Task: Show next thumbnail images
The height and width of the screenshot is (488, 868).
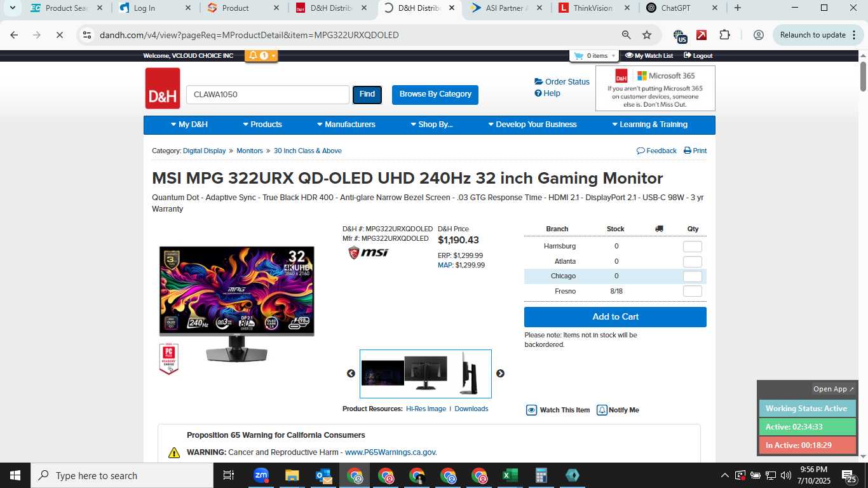Action: pos(500,374)
